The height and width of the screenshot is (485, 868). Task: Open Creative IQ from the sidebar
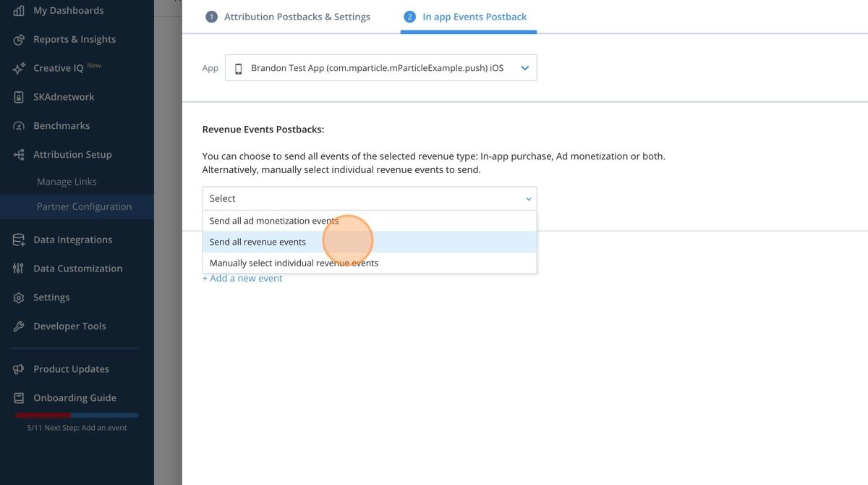[19, 67]
